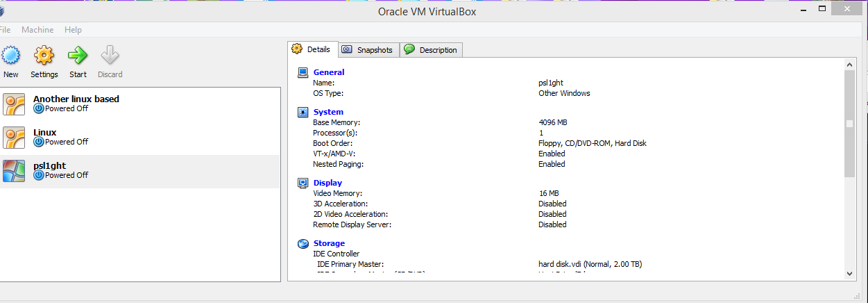Click the 'Nested Paging:' label
Viewport: 868px width, 303px height.
(338, 164)
